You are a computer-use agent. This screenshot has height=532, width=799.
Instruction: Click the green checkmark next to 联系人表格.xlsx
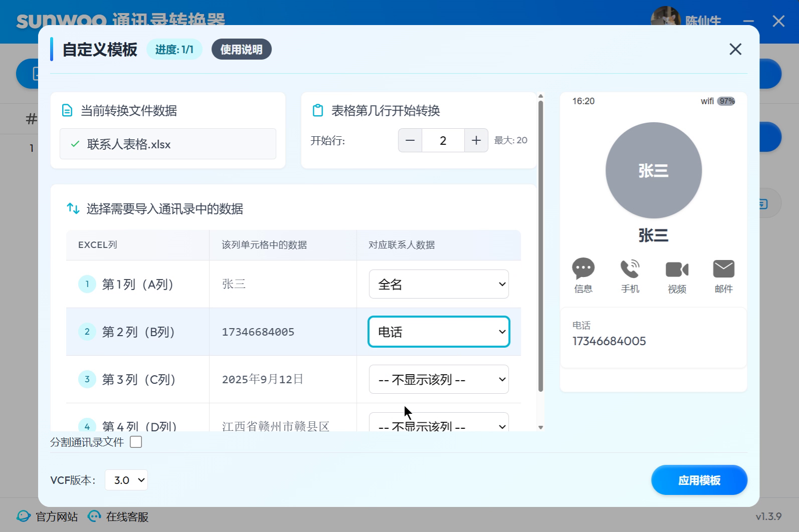75,144
